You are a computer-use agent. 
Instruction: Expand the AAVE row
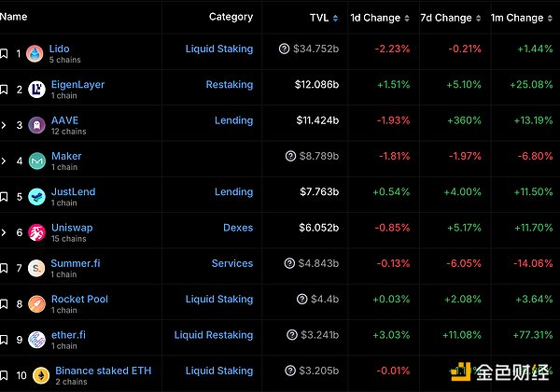pos(5,125)
